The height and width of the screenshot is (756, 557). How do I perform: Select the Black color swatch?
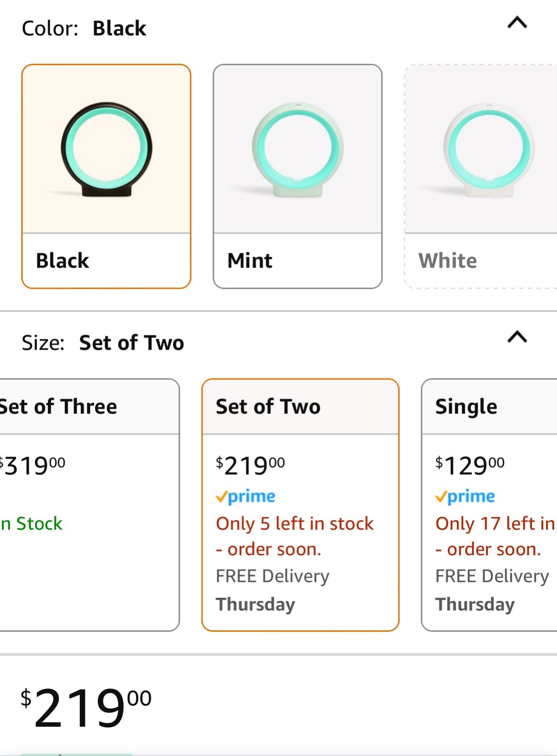tap(106, 176)
